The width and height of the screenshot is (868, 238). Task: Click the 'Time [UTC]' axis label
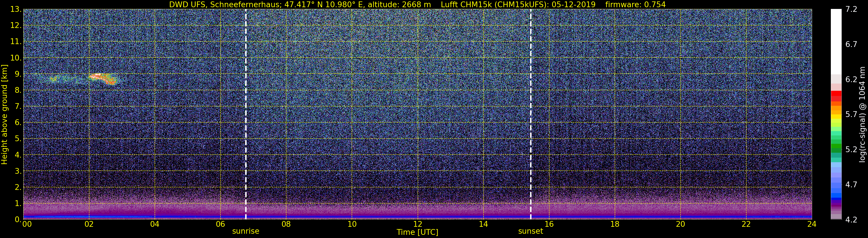click(x=417, y=232)
